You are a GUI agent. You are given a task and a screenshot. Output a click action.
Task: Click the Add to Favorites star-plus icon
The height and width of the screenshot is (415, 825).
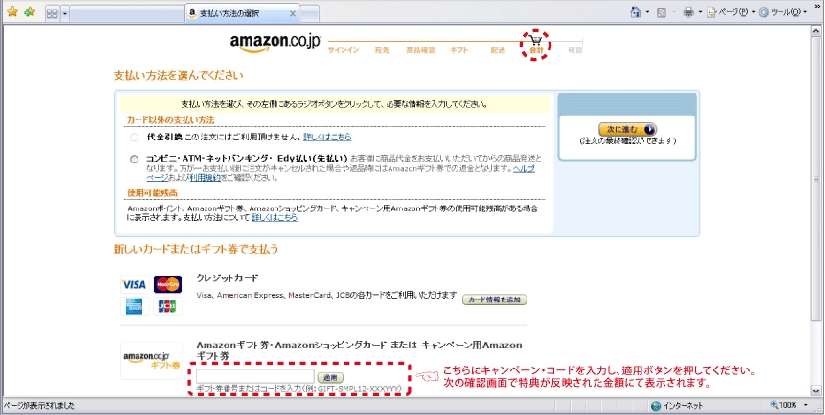pos(29,12)
